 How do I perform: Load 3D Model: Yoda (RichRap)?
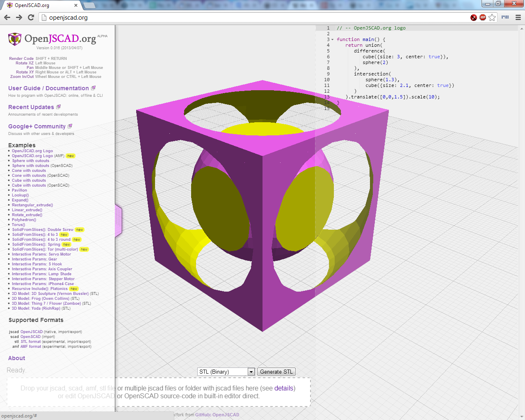coord(36,308)
